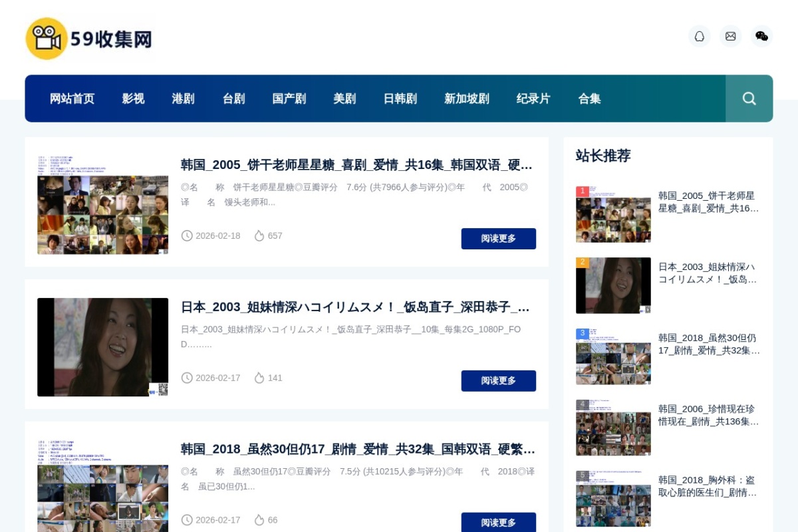Viewport: 798px width, 532px height.
Task: Click 阅读更多 for 姐妹情深 post
Action: 499,381
